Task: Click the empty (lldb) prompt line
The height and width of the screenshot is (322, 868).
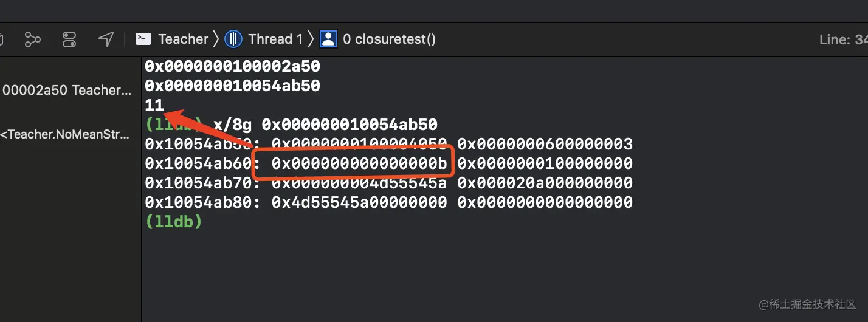Action: point(174,222)
